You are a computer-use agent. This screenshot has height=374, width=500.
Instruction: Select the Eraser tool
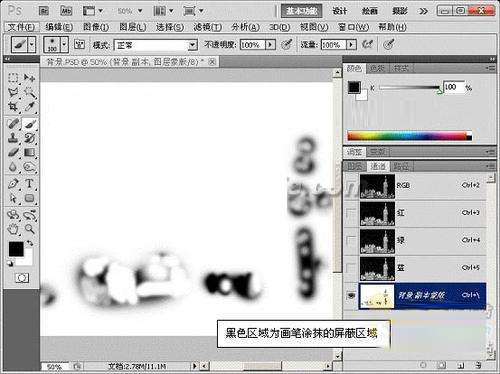13,152
